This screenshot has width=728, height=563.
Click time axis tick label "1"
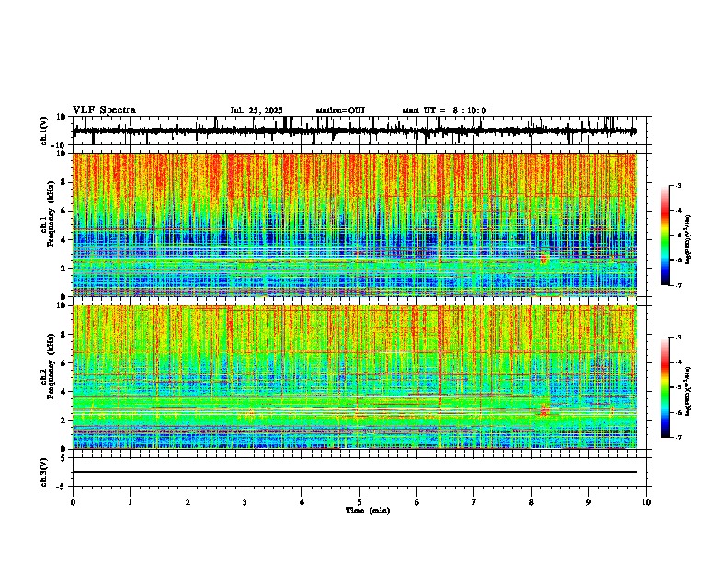tap(130, 502)
